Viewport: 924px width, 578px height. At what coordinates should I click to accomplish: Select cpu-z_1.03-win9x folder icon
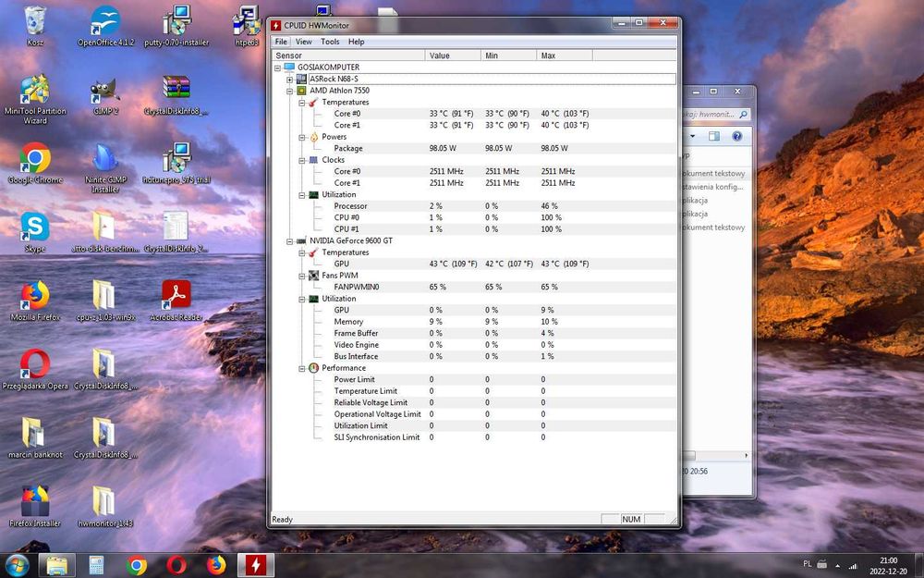click(105, 301)
